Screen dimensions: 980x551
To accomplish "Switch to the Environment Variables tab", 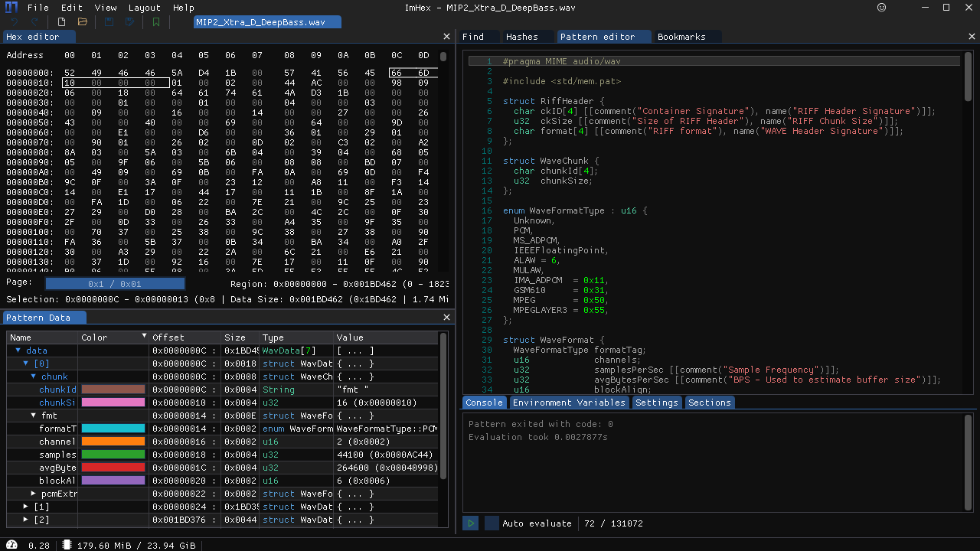I will 569,403.
